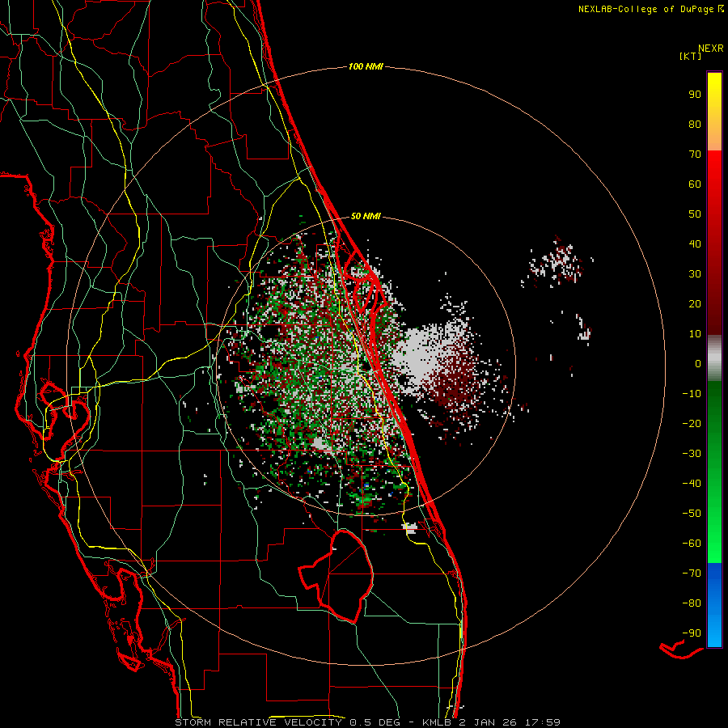Click the 90 value on velocity scale
Screen dimensions: 728x728
pos(695,95)
